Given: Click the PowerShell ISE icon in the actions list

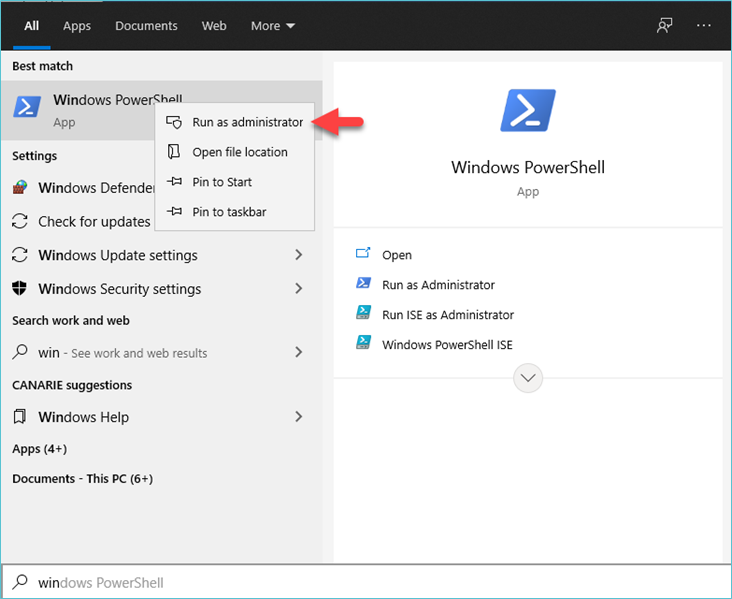Looking at the screenshot, I should pos(364,344).
